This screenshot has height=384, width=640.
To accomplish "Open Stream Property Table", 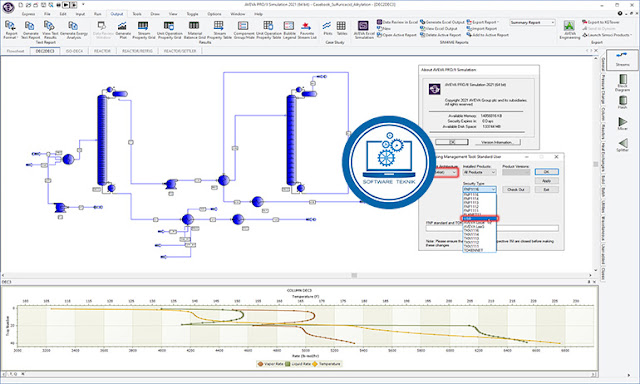I will tap(219, 30).
